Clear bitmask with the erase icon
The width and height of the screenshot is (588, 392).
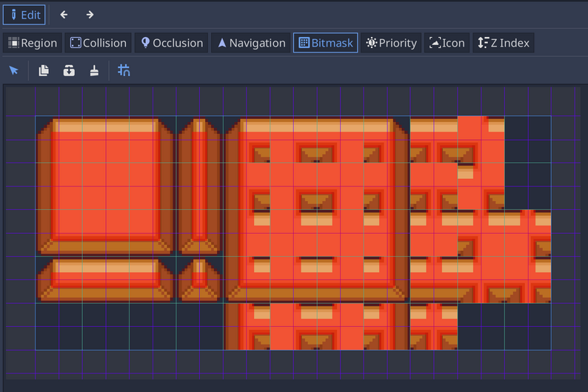click(x=94, y=70)
